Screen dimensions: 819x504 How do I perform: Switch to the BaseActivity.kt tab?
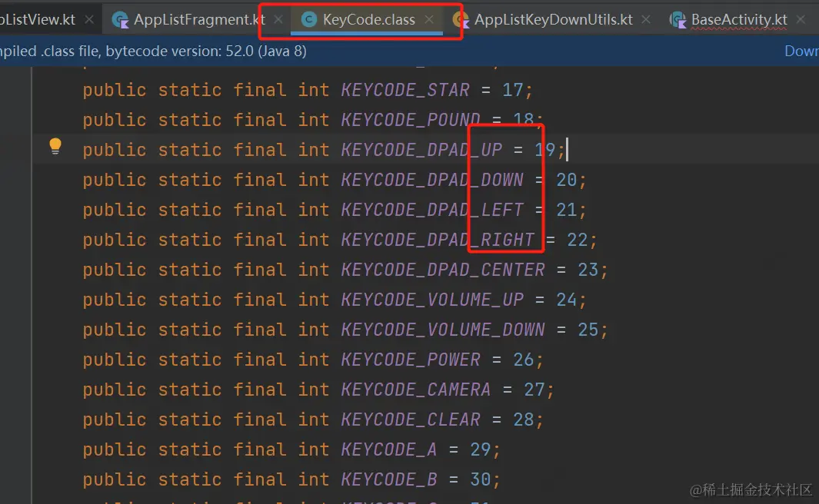[x=738, y=20]
